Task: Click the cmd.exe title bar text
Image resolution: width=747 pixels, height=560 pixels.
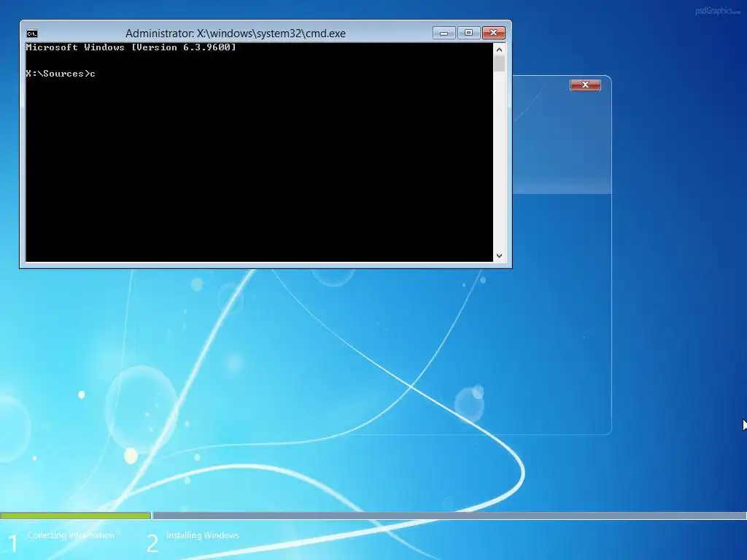Action: pyautogui.click(x=236, y=34)
